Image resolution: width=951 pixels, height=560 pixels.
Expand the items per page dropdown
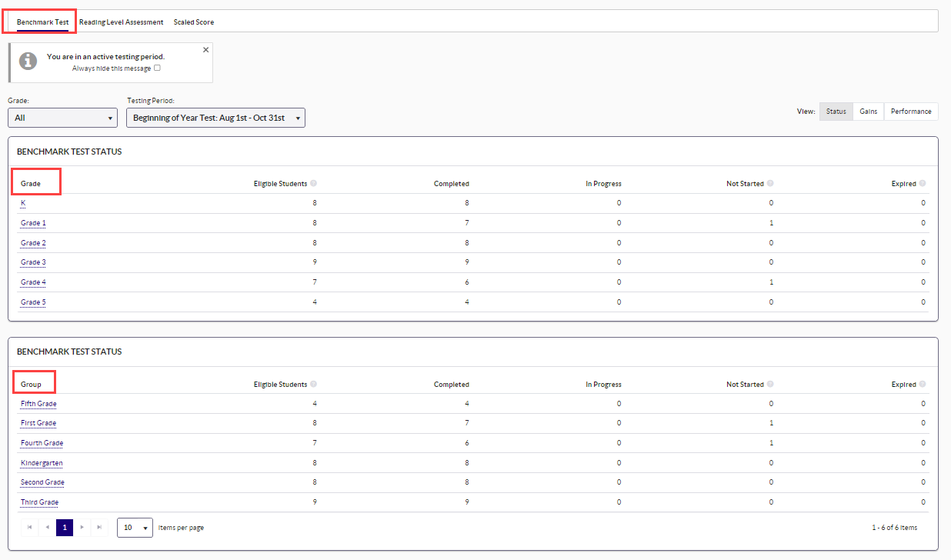tap(135, 528)
